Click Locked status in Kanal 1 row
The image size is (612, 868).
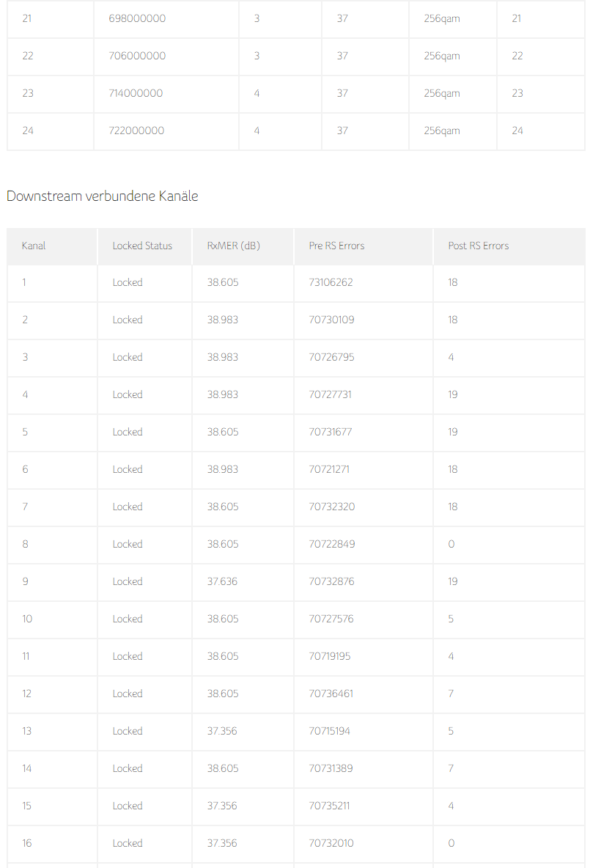128,282
